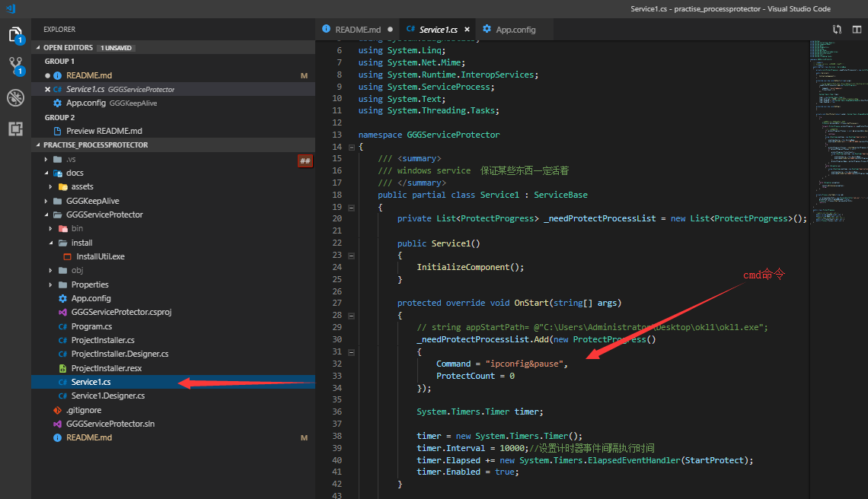Expand the GGGKeepAlive folder

tap(46, 201)
